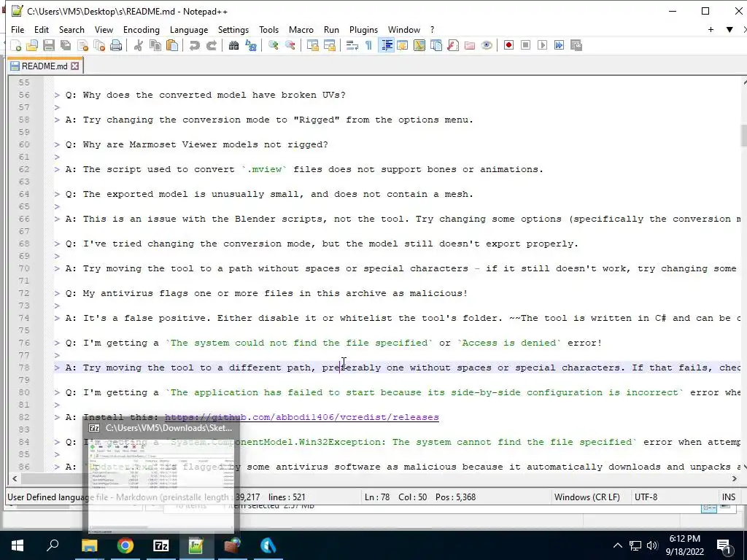The width and height of the screenshot is (747, 560).
Task: Open the Macro menu
Action: click(301, 29)
